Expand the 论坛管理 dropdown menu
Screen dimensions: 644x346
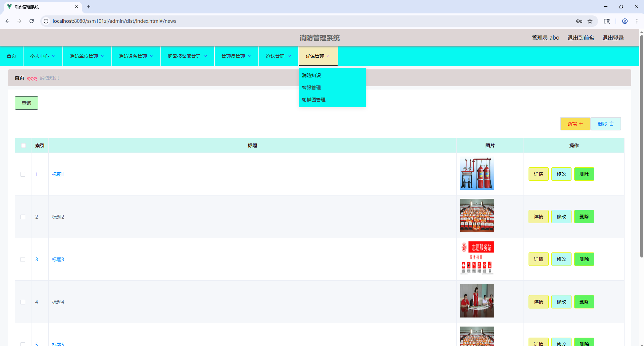point(279,56)
